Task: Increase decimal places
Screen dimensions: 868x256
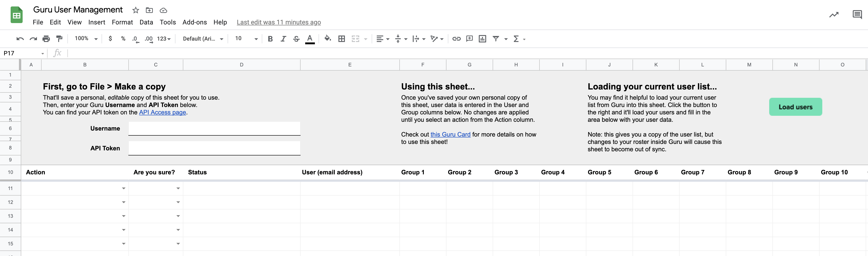Action: (149, 39)
